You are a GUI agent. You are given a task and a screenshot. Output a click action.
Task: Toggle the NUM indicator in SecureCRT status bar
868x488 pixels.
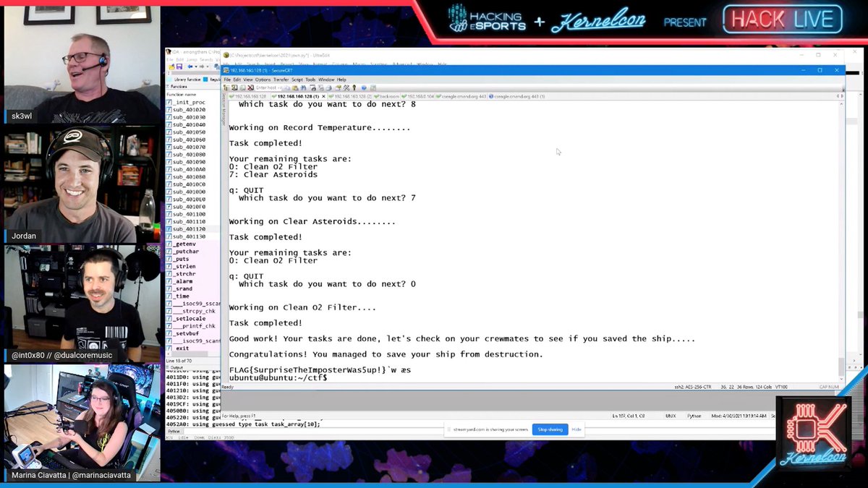pyautogui.click(x=833, y=387)
